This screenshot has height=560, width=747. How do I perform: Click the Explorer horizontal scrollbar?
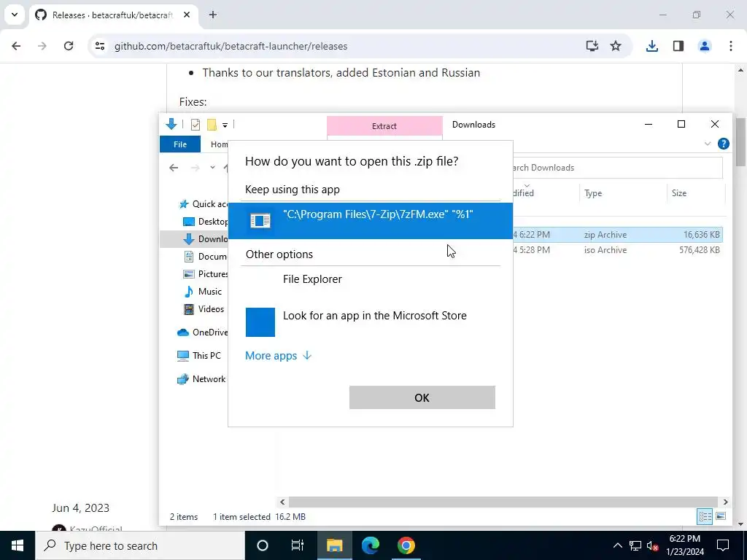point(503,502)
